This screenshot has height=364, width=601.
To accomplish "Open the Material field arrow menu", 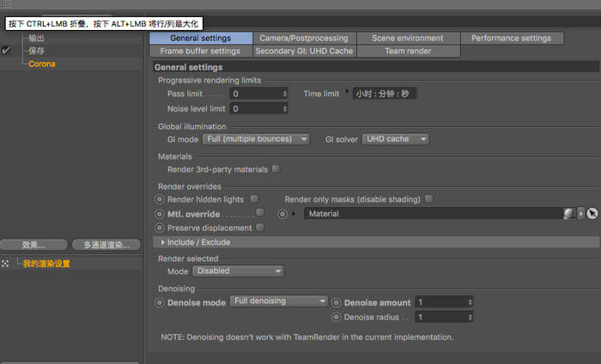I will tap(581, 214).
